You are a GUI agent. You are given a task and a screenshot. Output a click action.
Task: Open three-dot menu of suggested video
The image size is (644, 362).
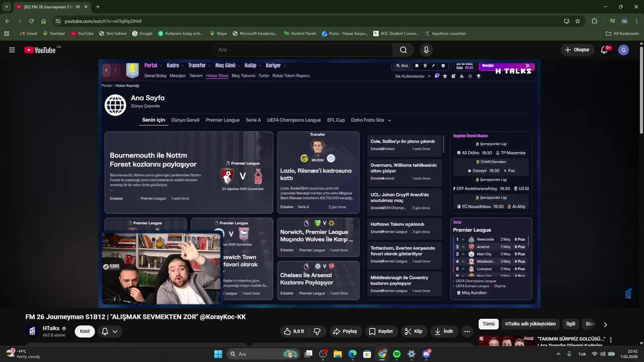[611, 340]
